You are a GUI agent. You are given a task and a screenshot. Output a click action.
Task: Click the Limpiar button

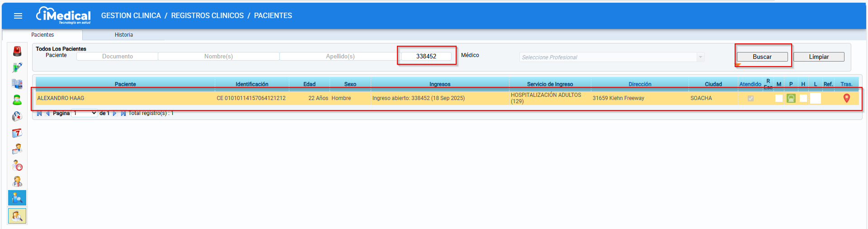coord(818,57)
